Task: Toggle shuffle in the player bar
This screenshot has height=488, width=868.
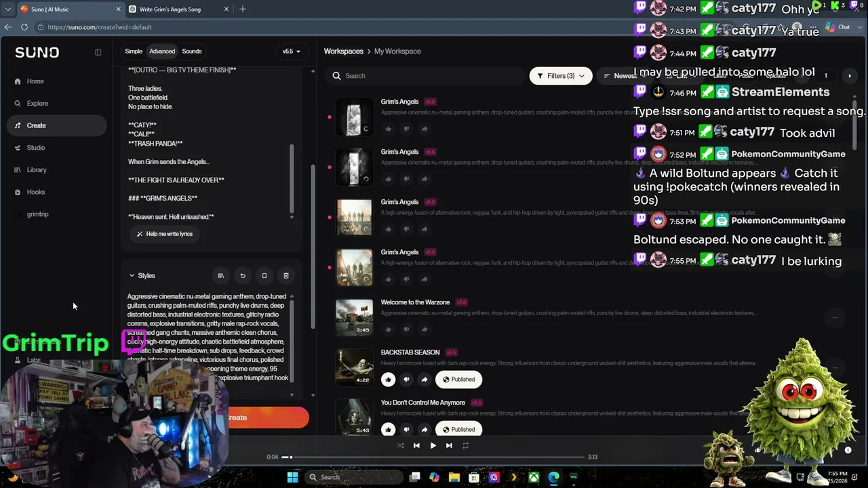Action: coord(400,445)
